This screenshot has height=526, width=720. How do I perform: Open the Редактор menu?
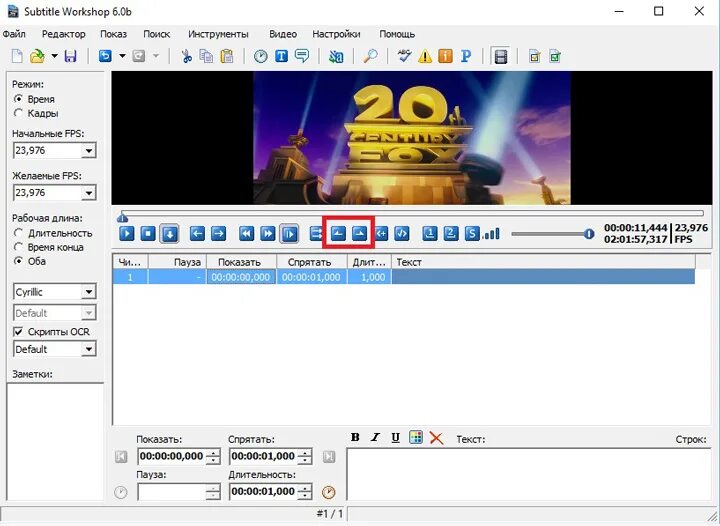(x=63, y=34)
